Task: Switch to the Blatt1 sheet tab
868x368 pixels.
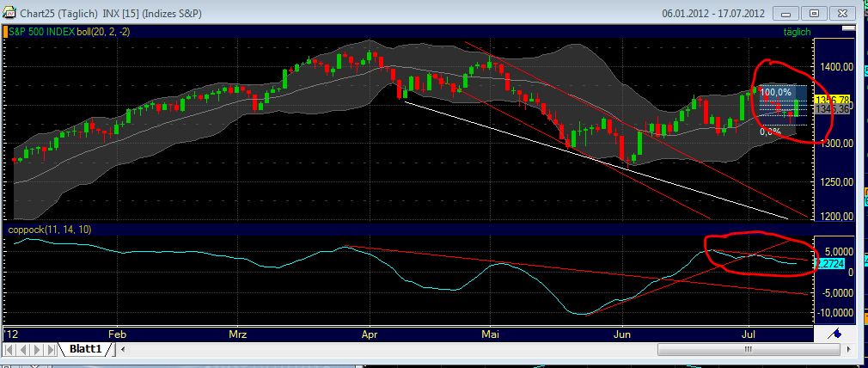Action: tap(85, 349)
